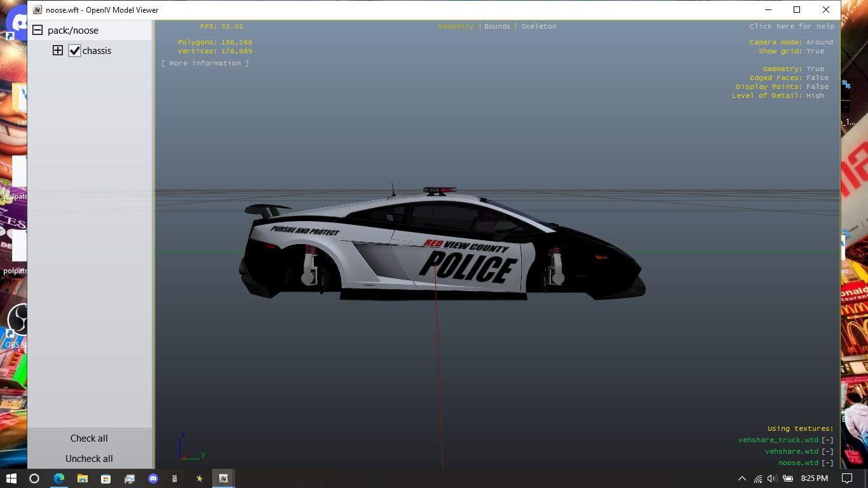Image resolution: width=868 pixels, height=488 pixels.
Task: Expand the chassis tree node
Action: pyautogui.click(x=58, y=51)
